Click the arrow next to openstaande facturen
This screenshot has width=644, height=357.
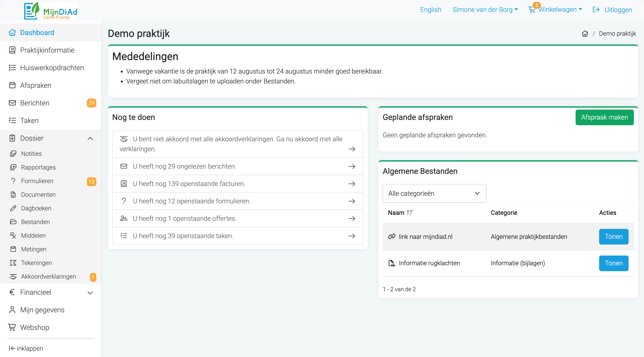coord(352,184)
